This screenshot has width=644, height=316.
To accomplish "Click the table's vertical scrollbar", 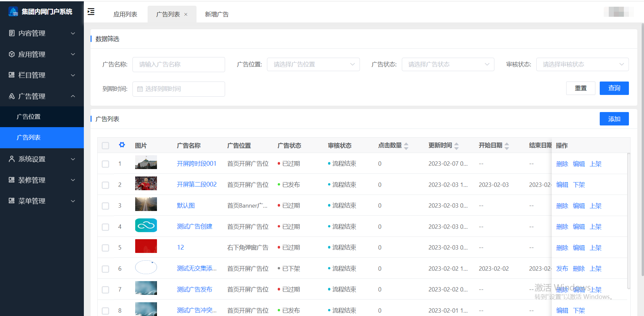I will click(x=629, y=221).
